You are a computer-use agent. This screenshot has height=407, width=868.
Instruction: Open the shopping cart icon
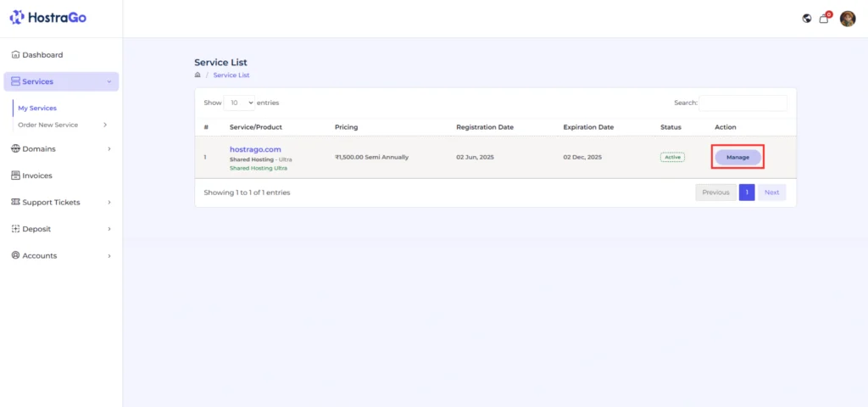coord(824,19)
